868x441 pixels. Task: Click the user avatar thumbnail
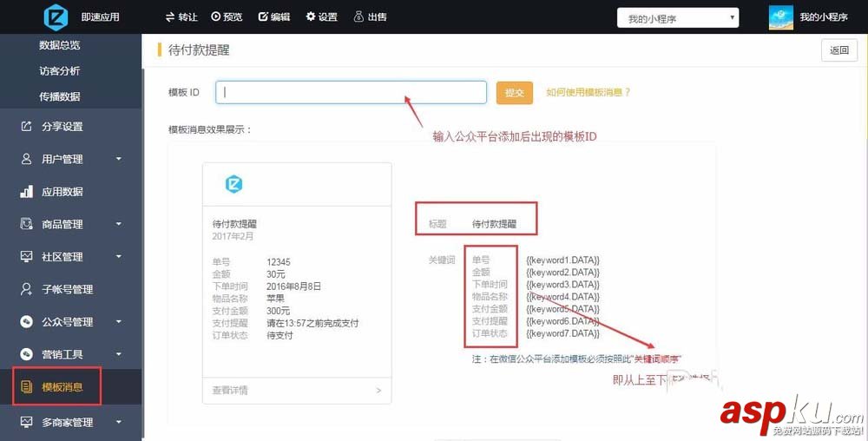tap(781, 17)
